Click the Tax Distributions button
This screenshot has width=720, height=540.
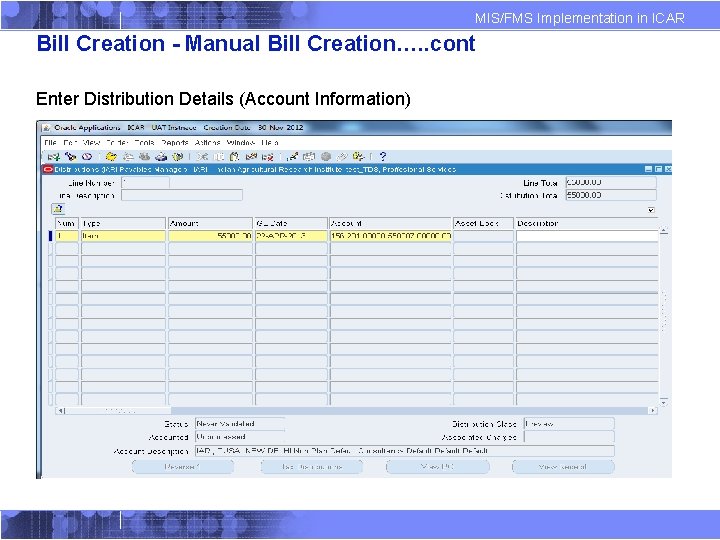coord(311,467)
